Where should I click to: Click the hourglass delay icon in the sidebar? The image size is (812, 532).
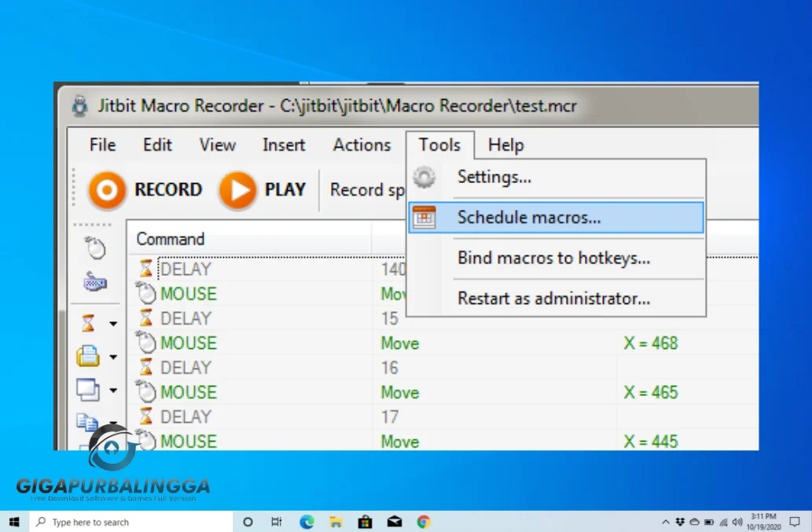(92, 322)
